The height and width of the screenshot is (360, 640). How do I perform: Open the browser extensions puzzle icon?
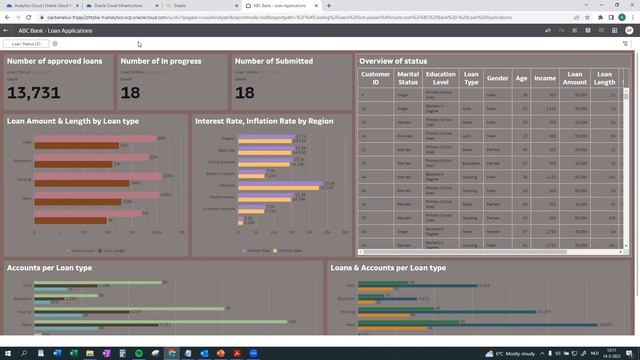600,18
